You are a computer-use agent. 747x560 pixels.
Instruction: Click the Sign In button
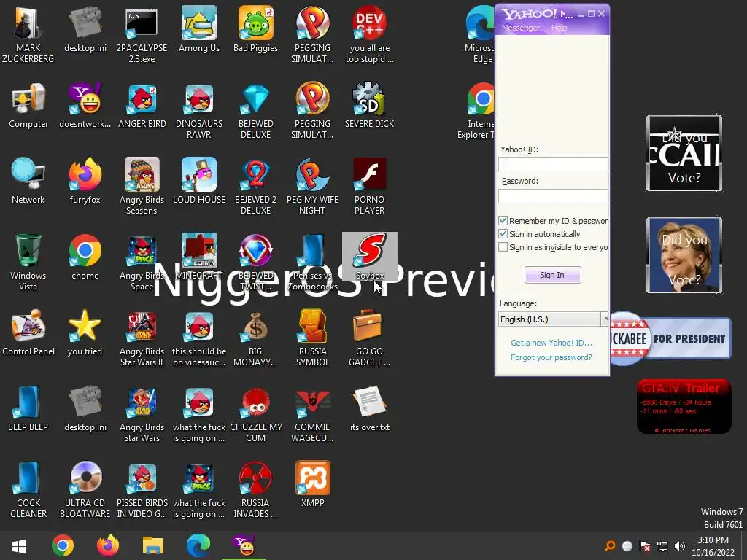coord(553,275)
